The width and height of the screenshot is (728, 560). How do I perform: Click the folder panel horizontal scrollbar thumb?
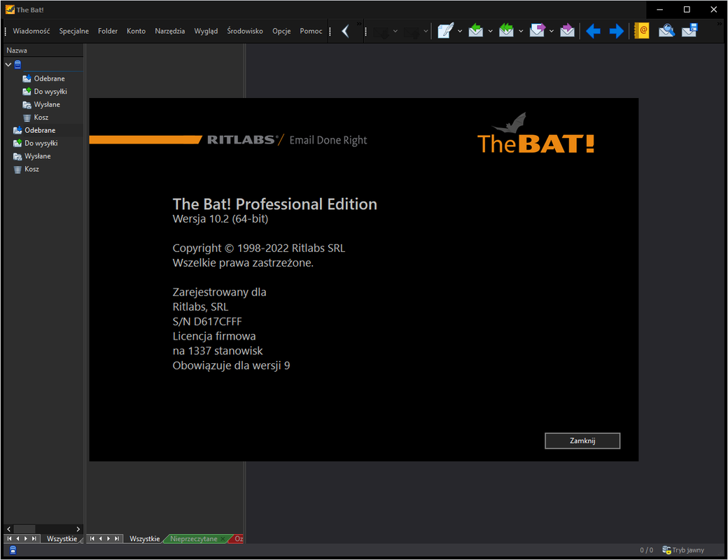pyautogui.click(x=24, y=529)
